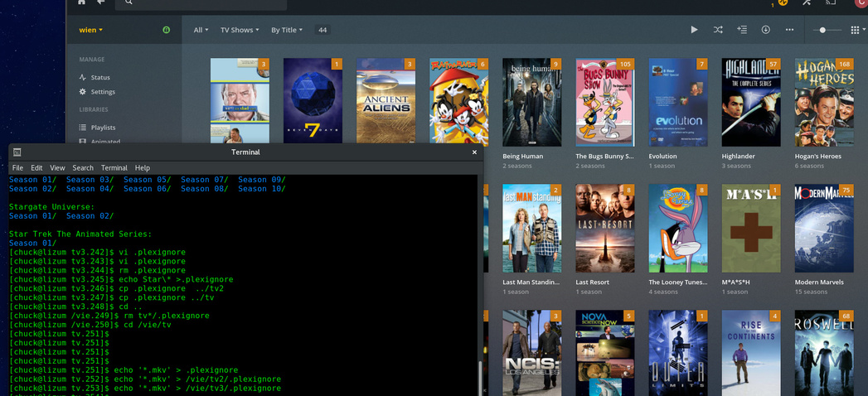The width and height of the screenshot is (868, 396).
Task: Click the Highlander title link
Action: coord(738,157)
